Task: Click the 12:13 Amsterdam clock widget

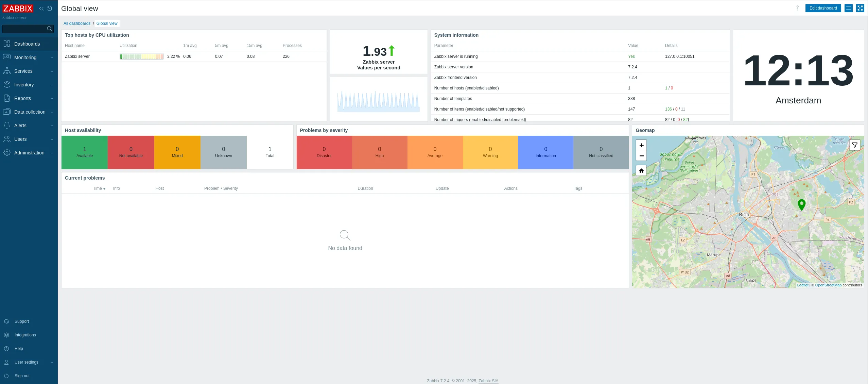Action: [798, 76]
